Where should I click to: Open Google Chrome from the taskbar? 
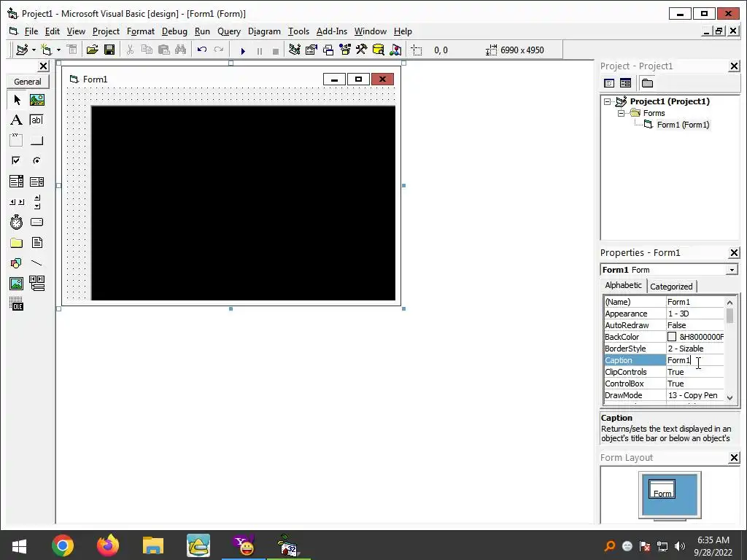point(63,545)
